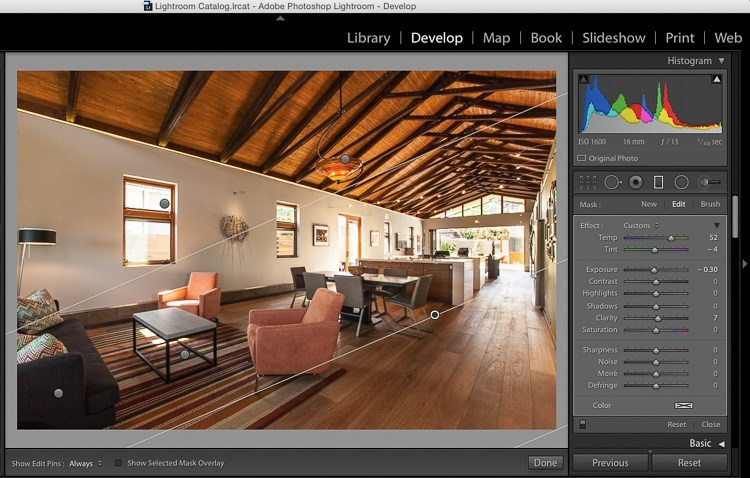Screen dimensions: 750x478
Task: Click the Previous button
Action: (x=610, y=463)
